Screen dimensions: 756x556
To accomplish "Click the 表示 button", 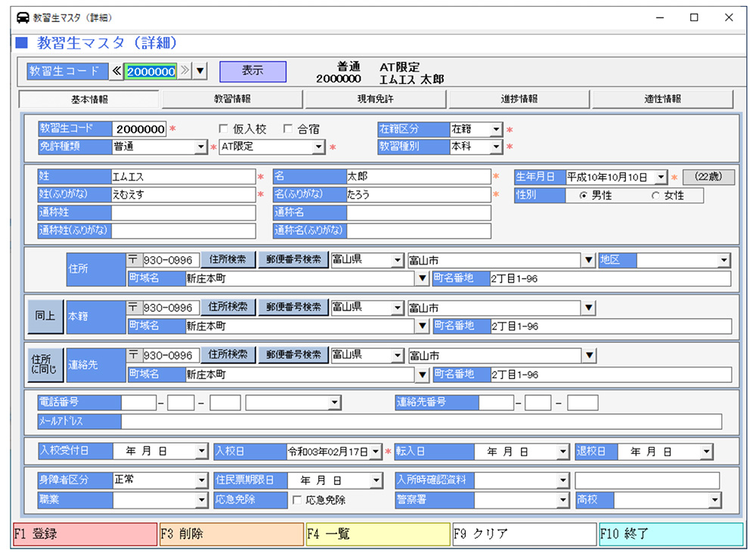I will (x=253, y=71).
